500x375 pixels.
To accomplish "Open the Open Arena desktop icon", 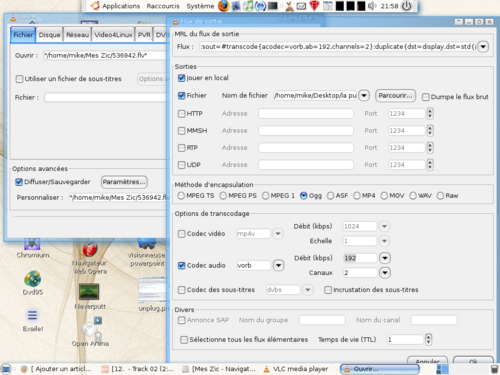I will click(x=91, y=332).
